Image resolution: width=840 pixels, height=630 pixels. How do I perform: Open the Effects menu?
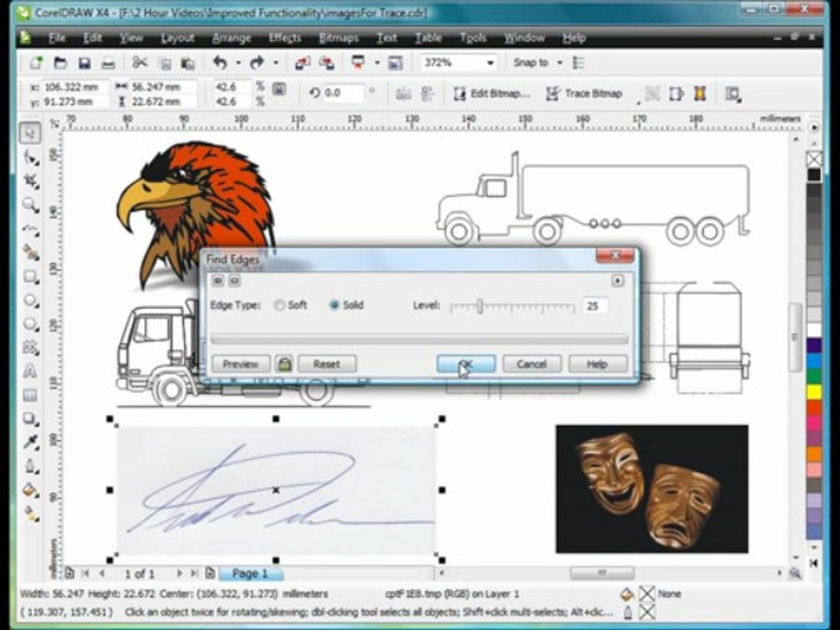[x=285, y=38]
